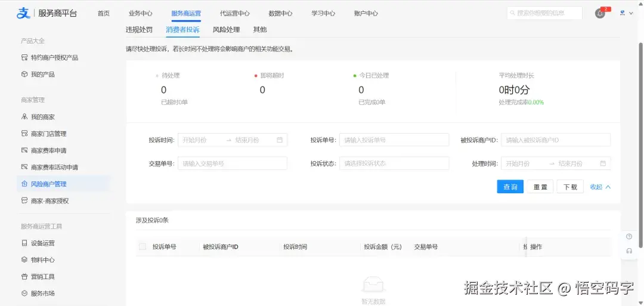Collapse filters with 收起 link
This screenshot has width=644, height=306.
click(x=600, y=187)
